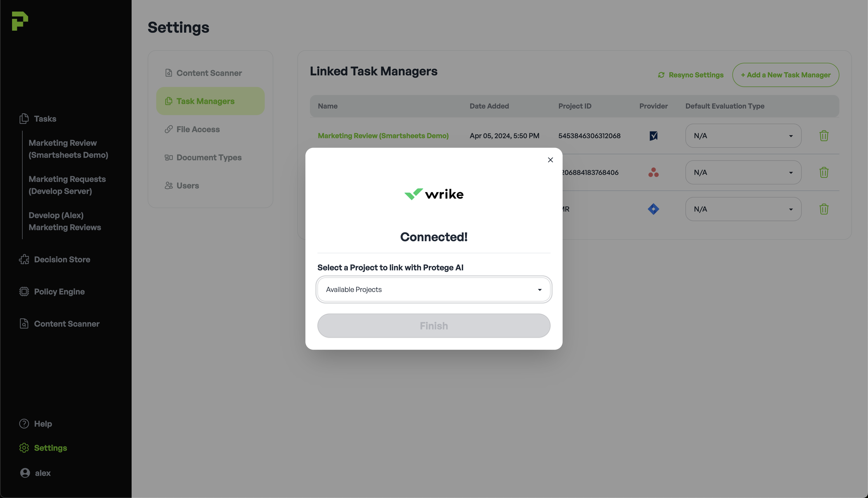Image resolution: width=868 pixels, height=498 pixels.
Task: Expand evaluation type dropdown for Asana row
Action: click(743, 172)
